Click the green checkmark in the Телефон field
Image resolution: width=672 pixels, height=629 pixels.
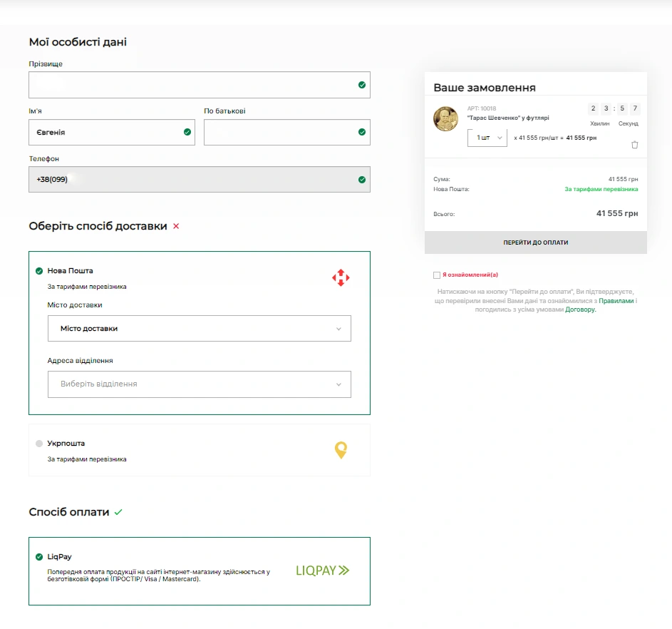pos(362,180)
